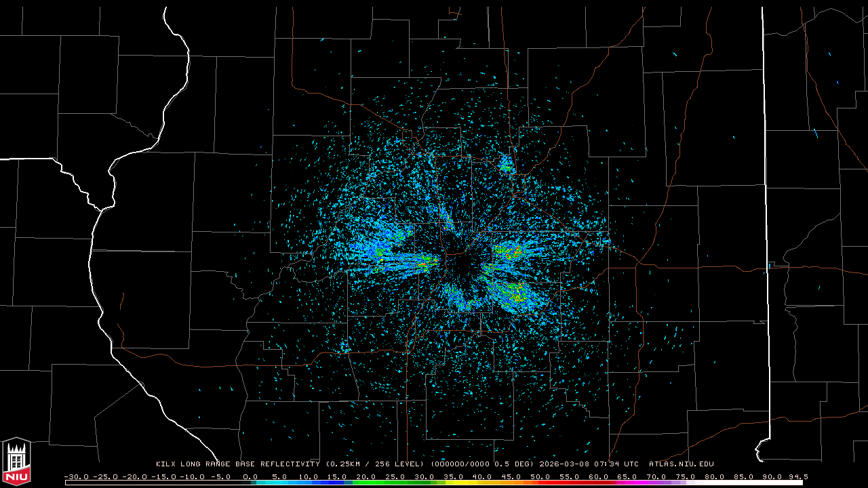
Task: Click the '50.0' scale label
Action: click(540, 477)
